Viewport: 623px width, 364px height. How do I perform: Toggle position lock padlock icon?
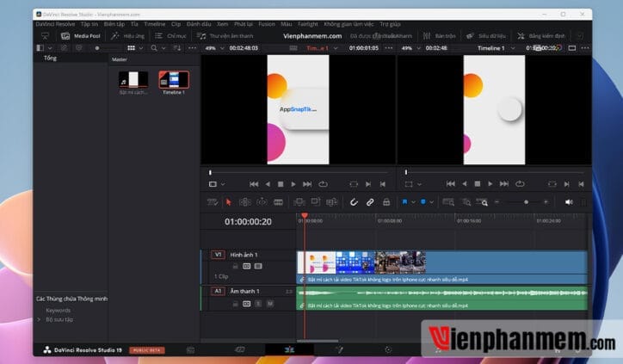point(386,202)
